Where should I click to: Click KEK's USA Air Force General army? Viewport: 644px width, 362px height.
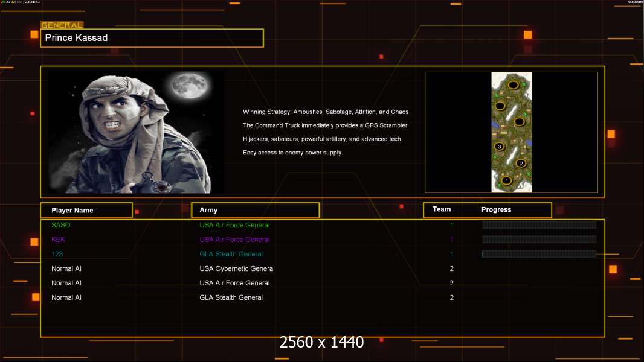tap(234, 240)
